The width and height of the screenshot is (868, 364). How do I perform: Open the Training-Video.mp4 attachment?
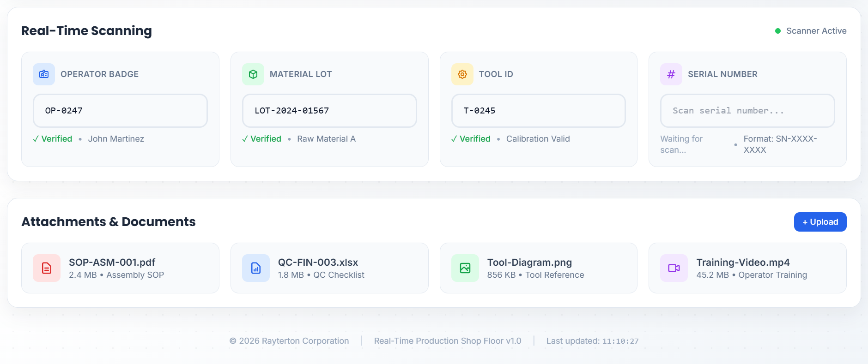[x=743, y=263]
